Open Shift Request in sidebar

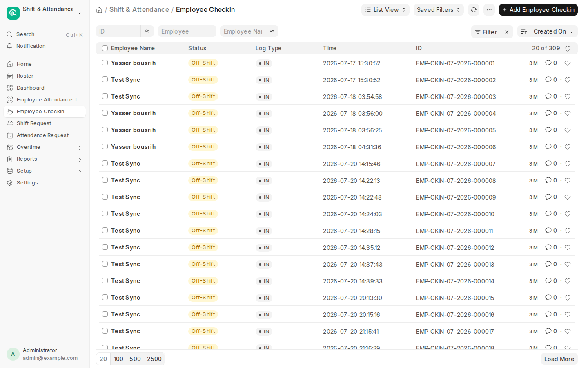[x=45, y=123]
